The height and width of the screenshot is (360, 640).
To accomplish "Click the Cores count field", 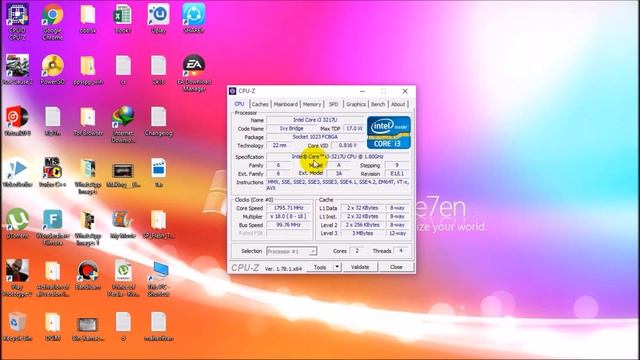I will tap(357, 251).
